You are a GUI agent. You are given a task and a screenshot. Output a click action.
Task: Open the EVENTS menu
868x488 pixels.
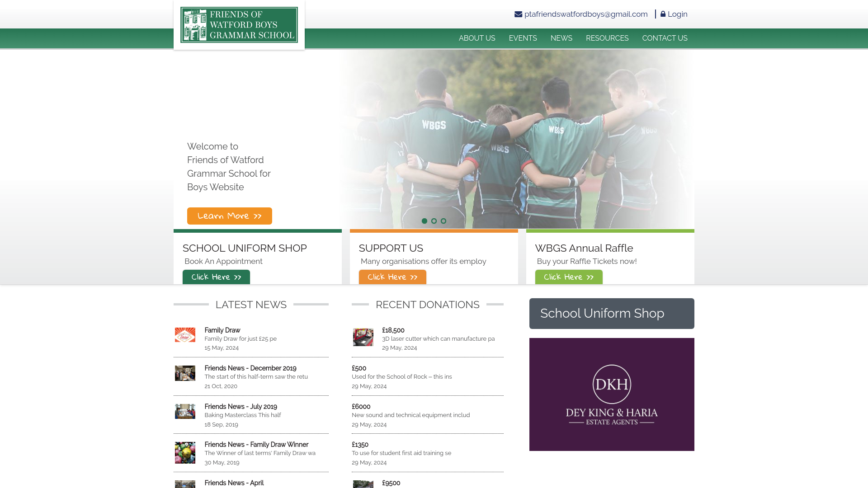(x=523, y=38)
